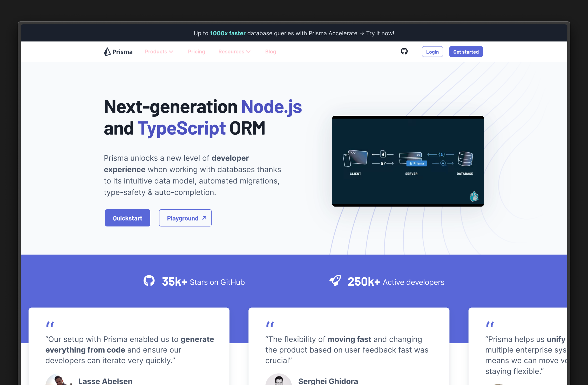Go to the Blog page
The width and height of the screenshot is (588, 385).
tap(270, 52)
